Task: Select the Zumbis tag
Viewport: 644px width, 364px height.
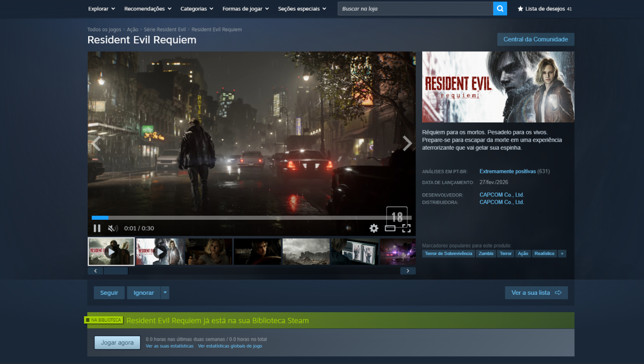Action: click(x=486, y=254)
